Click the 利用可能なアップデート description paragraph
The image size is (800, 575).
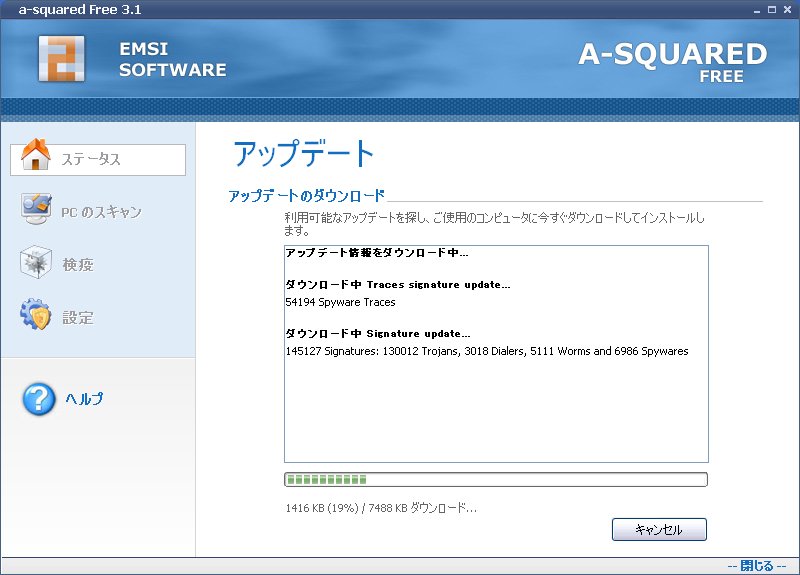(494, 224)
